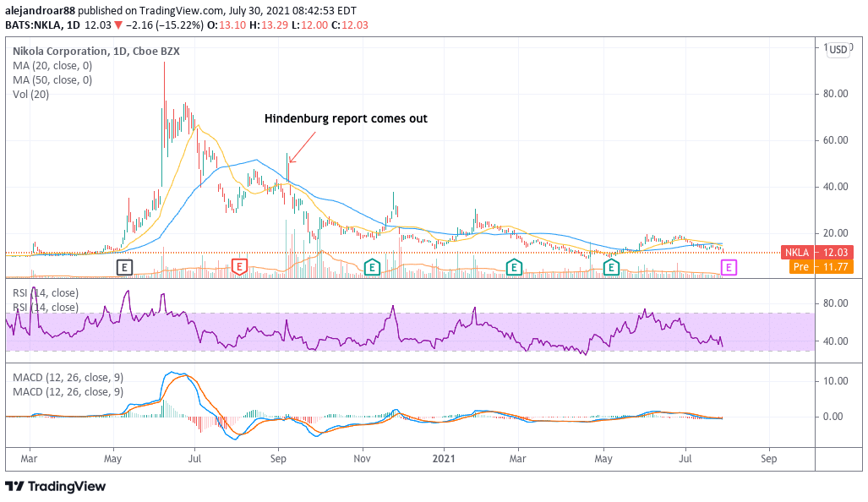Click the Hindenburg report comes out annotation text
The height and width of the screenshot is (502, 868).
tap(346, 118)
